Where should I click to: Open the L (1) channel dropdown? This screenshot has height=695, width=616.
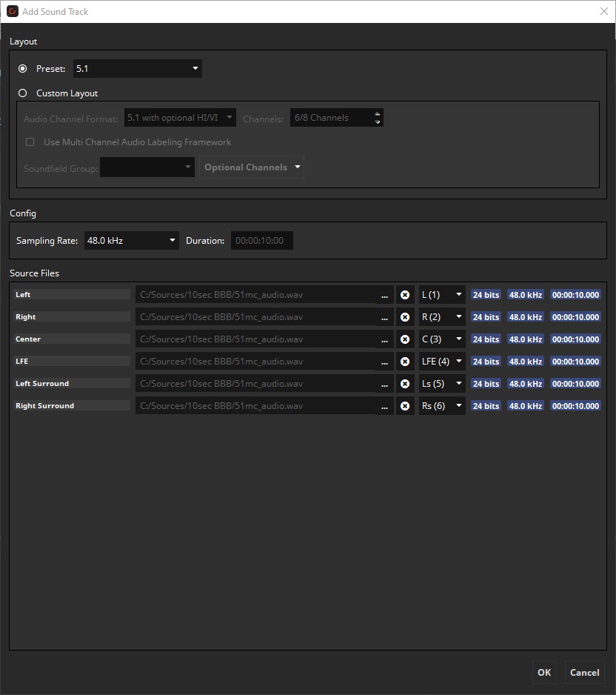[x=442, y=295]
